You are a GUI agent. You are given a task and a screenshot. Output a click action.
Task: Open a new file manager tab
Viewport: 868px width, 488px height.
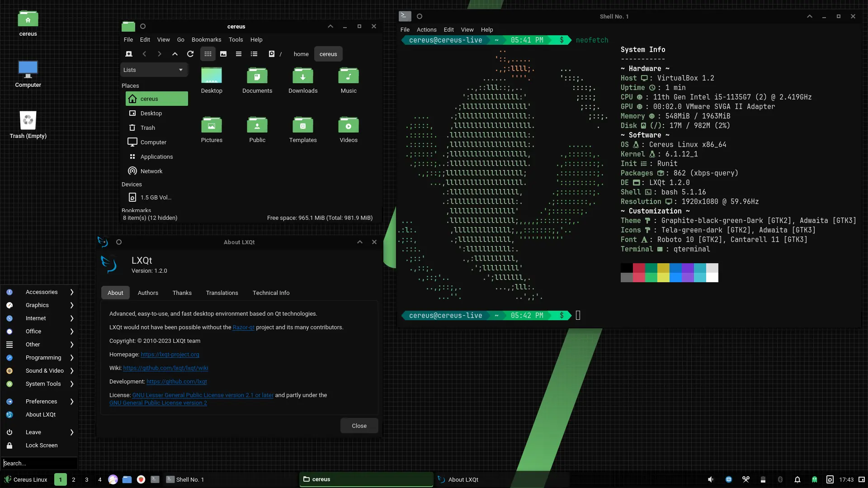pyautogui.click(x=129, y=54)
